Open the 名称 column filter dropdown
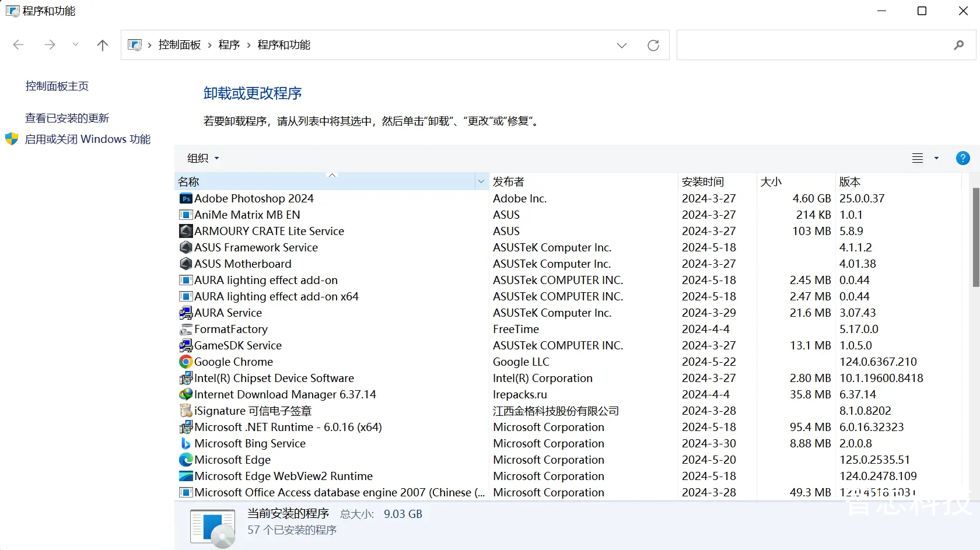The image size is (980, 550). click(481, 182)
